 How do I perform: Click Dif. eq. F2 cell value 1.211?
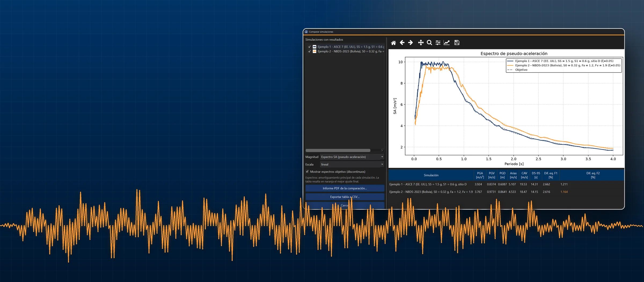[564, 184]
